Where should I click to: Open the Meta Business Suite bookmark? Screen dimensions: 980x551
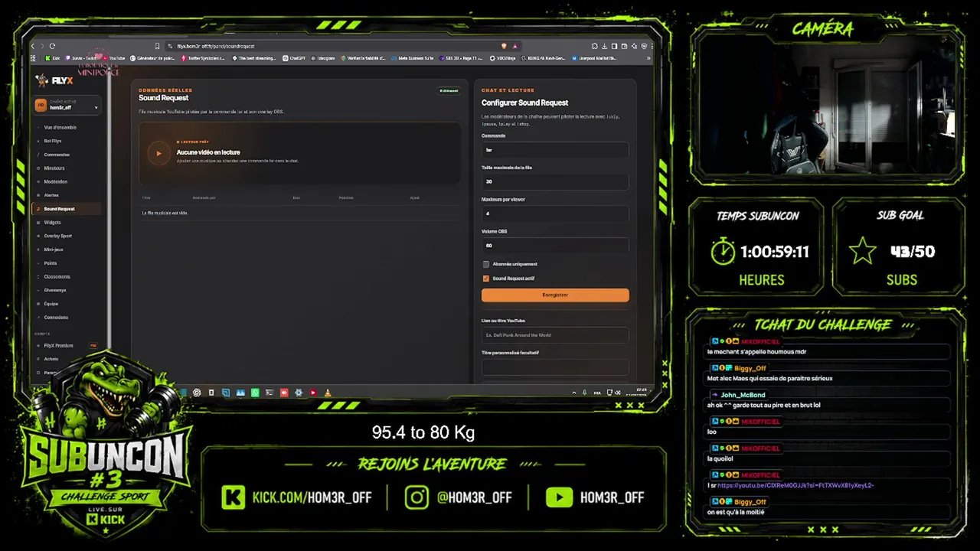click(x=412, y=58)
